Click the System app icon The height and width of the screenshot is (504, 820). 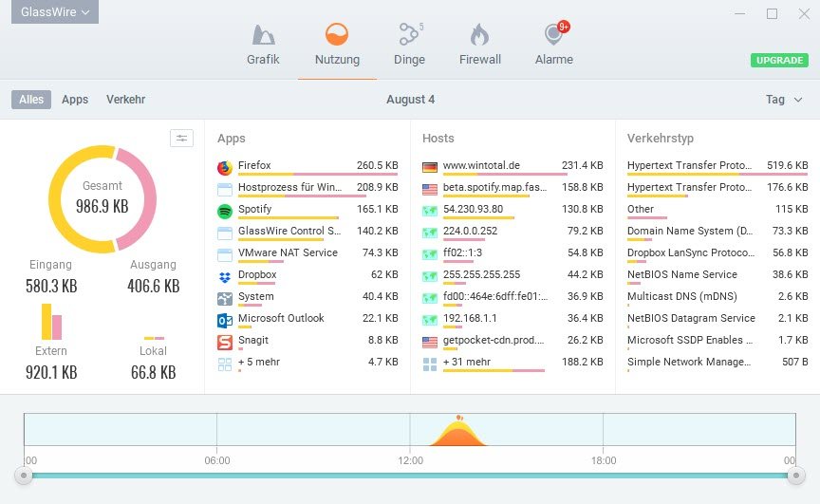(225, 299)
